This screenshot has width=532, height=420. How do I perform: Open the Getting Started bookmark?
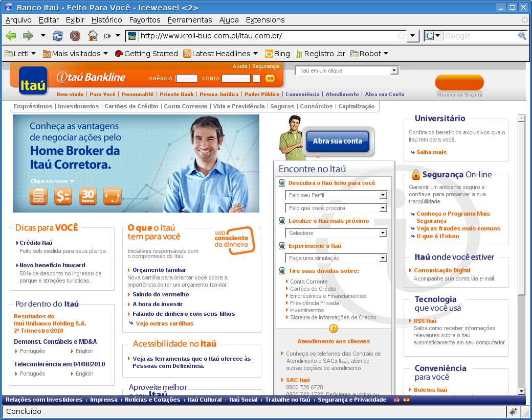tap(146, 54)
